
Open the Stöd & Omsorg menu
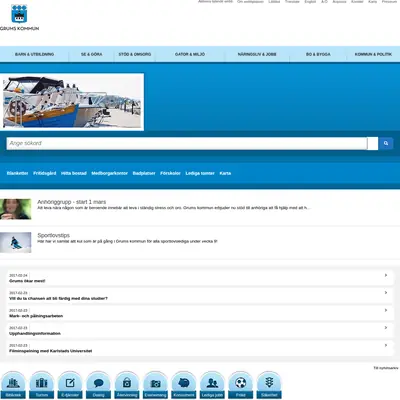[135, 54]
